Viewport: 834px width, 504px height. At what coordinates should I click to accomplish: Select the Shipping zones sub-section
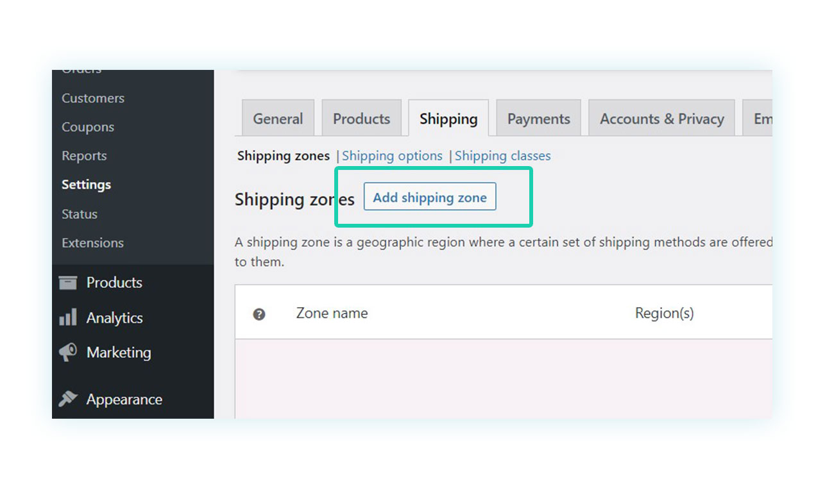point(284,156)
